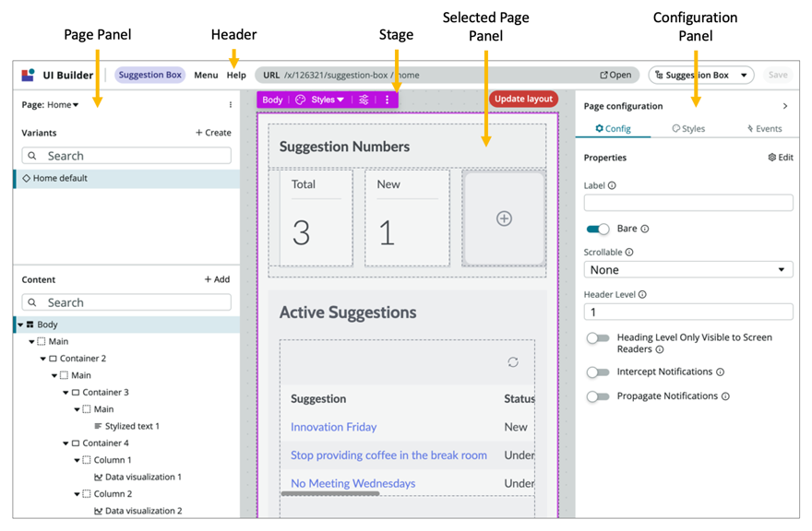Enable Propagate Notifications
This screenshot has height=531, width=812.
[x=599, y=396]
